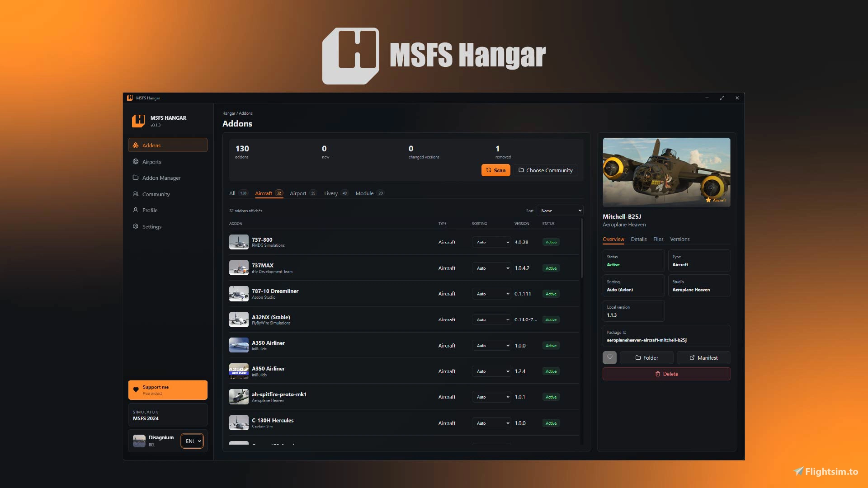Click Choose Community button
Screen dimensions: 868x488
point(545,170)
